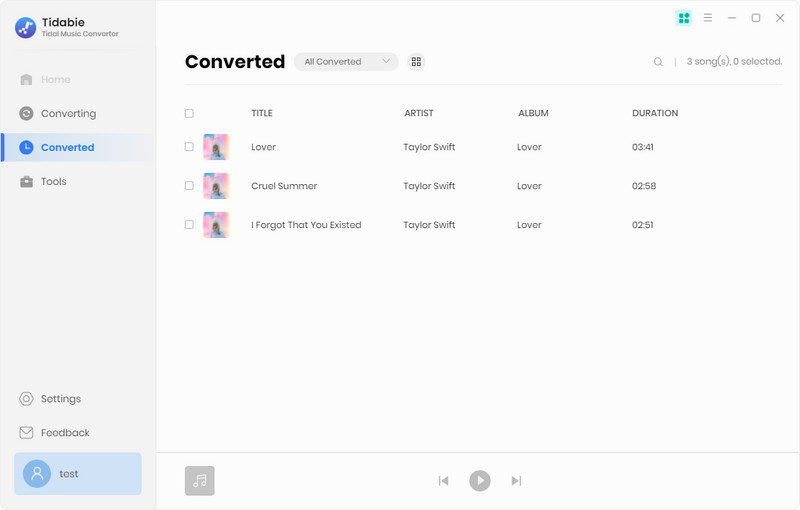800x510 pixels.
Task: Check the box for Cruel Summer
Action: click(189, 186)
